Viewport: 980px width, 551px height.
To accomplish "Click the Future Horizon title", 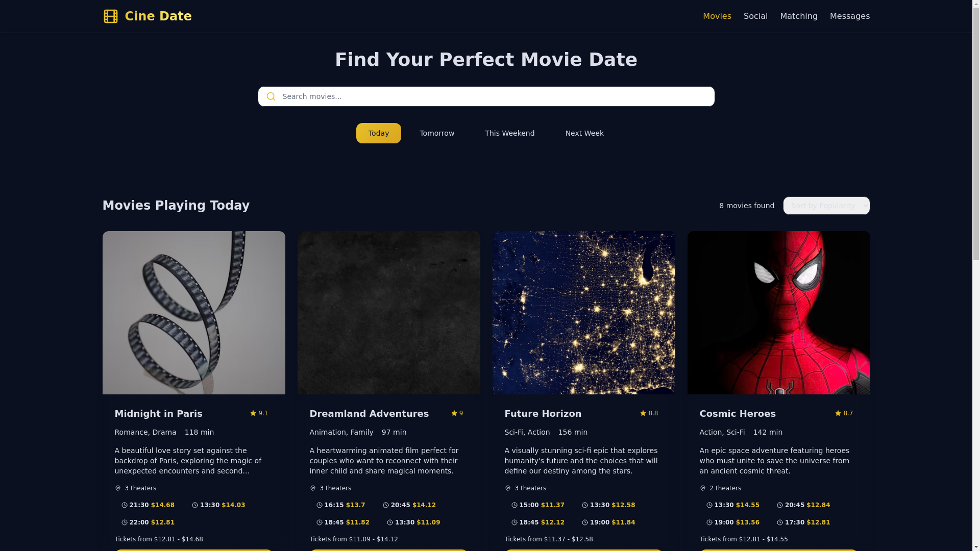I will point(543,414).
